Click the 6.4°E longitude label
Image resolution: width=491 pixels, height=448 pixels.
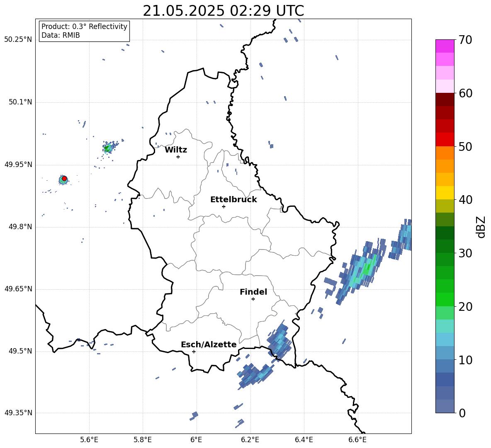(304, 440)
